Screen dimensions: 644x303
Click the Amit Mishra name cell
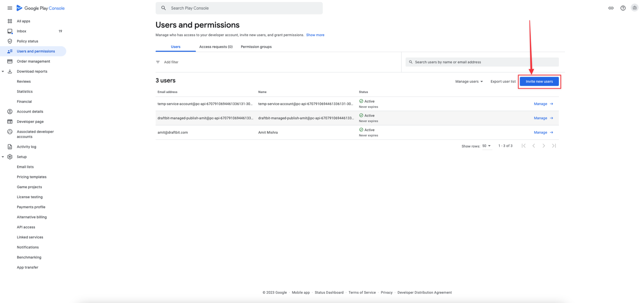click(x=268, y=133)
